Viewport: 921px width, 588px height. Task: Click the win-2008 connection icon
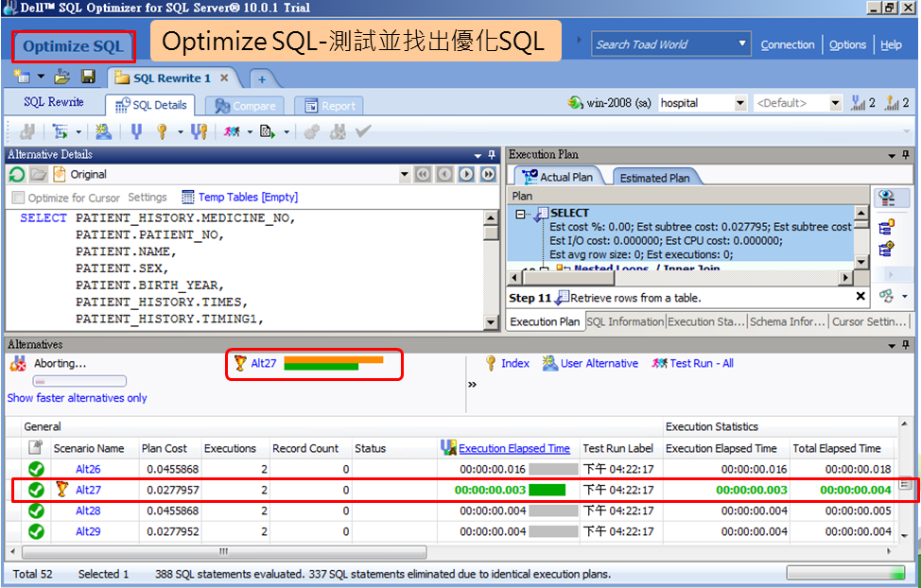pos(575,103)
